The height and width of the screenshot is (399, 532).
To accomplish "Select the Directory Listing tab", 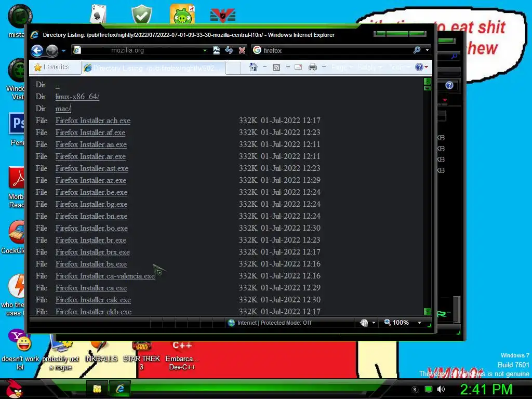I will coord(153,68).
